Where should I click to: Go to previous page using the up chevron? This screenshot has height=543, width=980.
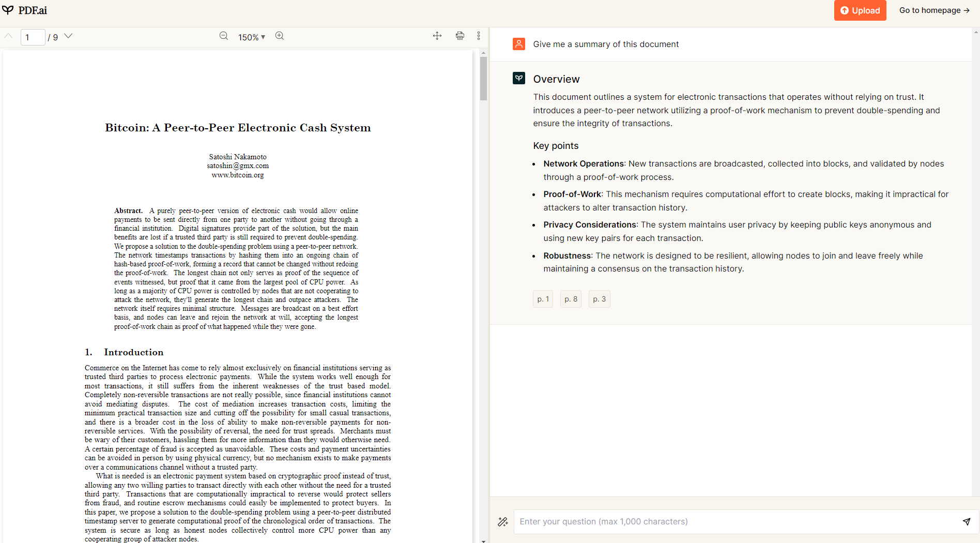(x=8, y=36)
